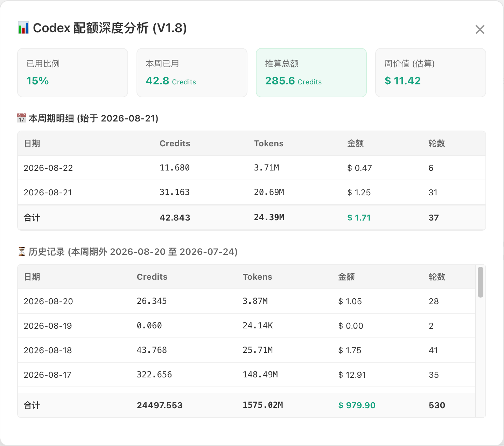Click the tokens value '148.49M'

click(x=260, y=375)
